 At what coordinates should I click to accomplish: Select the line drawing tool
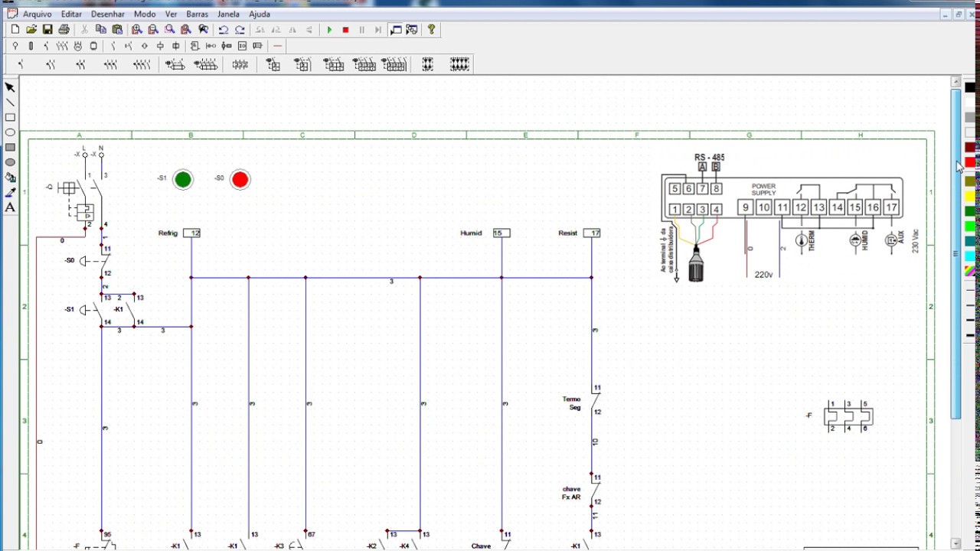click(x=10, y=103)
